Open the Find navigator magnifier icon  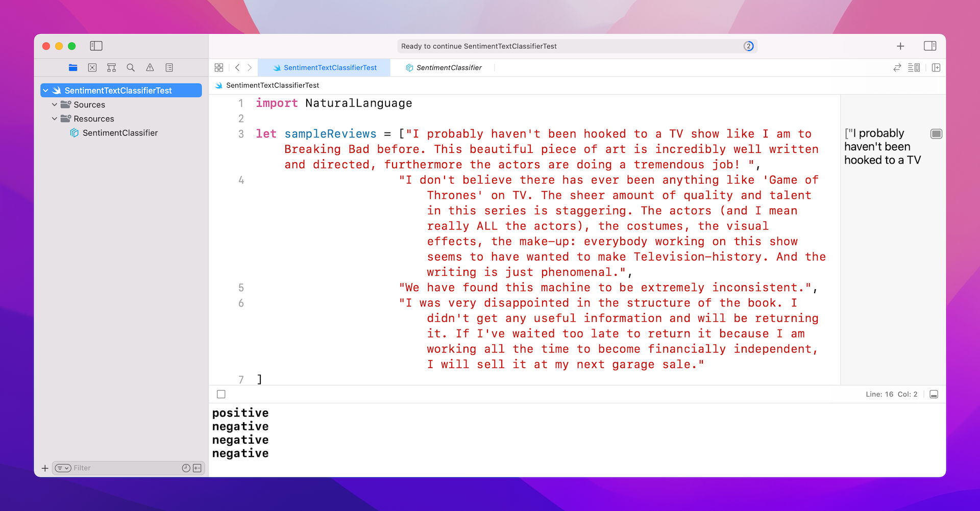(131, 67)
